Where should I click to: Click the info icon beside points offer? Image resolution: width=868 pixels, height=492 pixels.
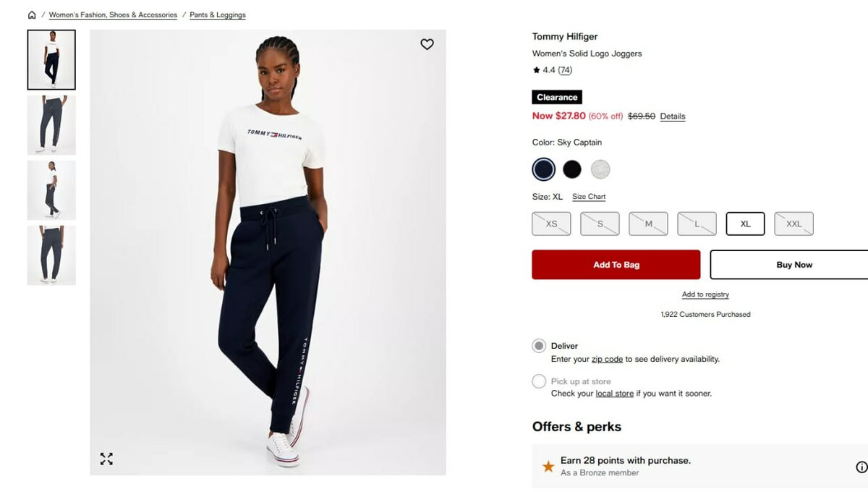861,467
